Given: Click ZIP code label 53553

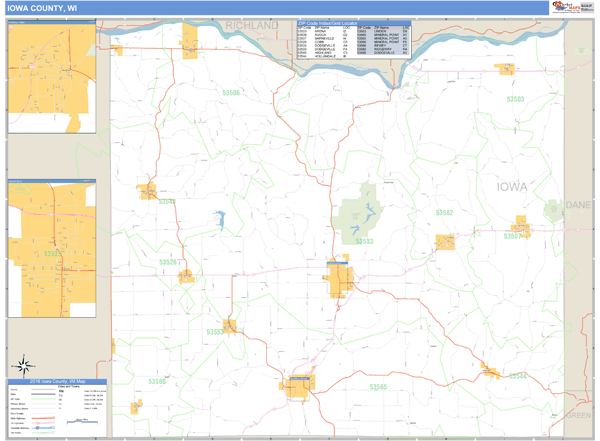Looking at the screenshot, I should (215, 332).
